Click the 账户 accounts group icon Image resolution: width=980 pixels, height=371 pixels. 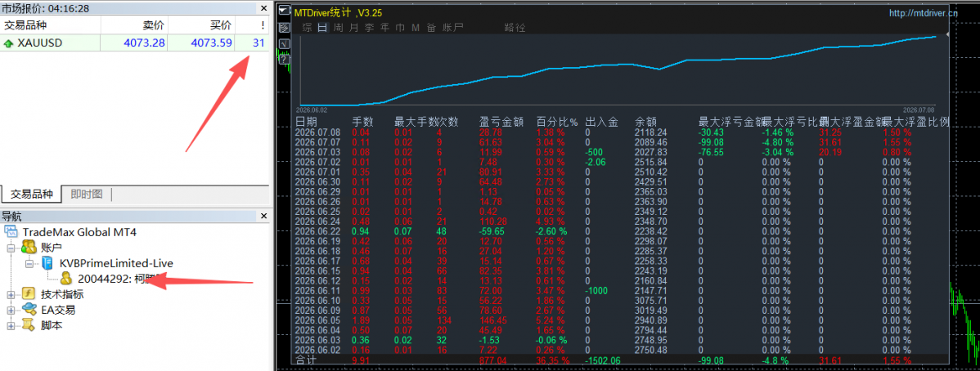click(x=28, y=248)
